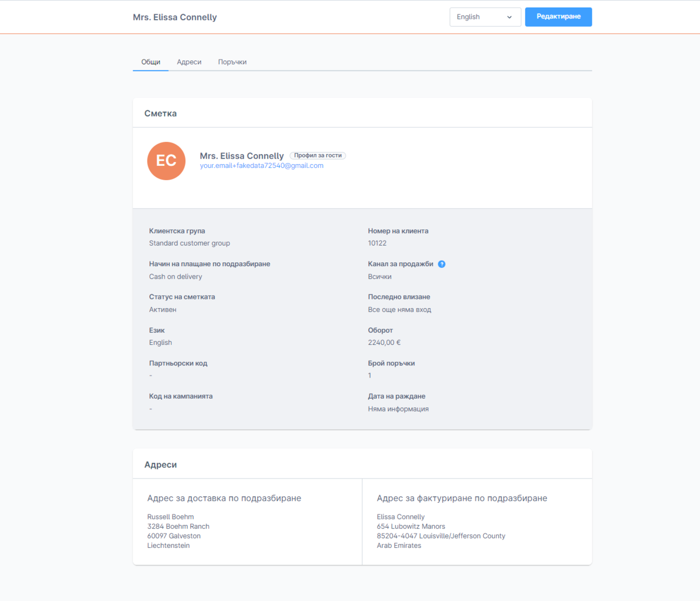Open the Адреси tab

click(189, 62)
